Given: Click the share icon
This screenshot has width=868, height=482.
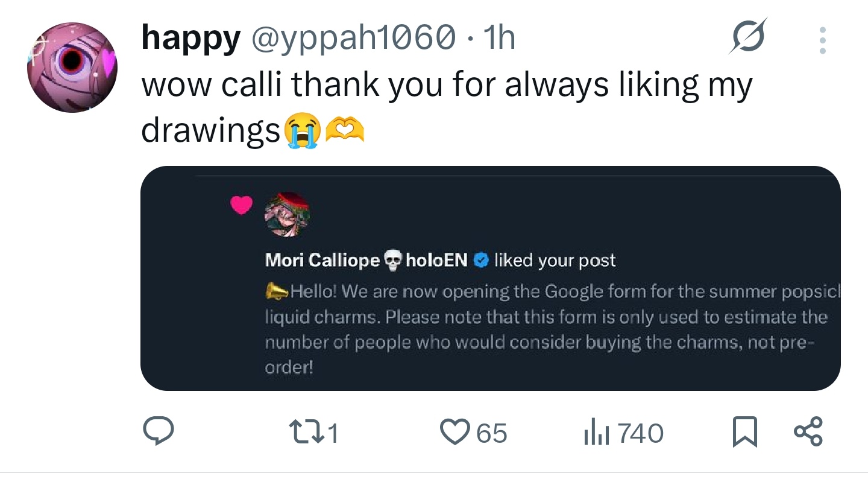Looking at the screenshot, I should coord(808,432).
